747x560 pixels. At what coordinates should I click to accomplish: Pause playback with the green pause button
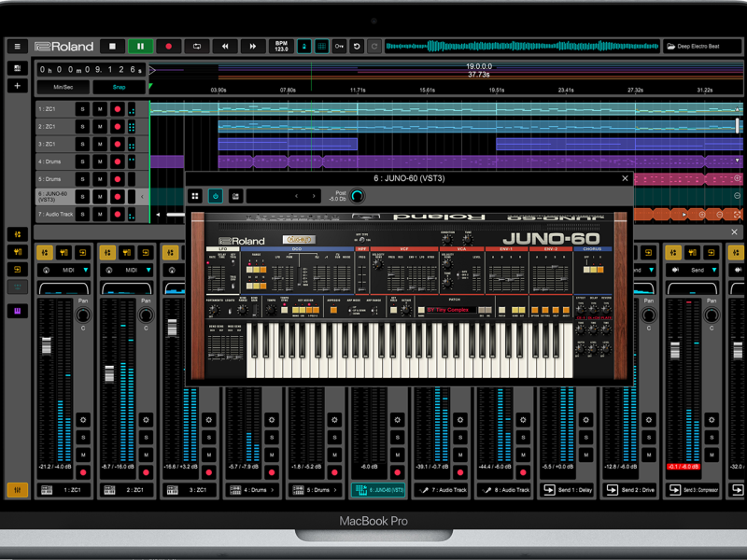click(141, 46)
